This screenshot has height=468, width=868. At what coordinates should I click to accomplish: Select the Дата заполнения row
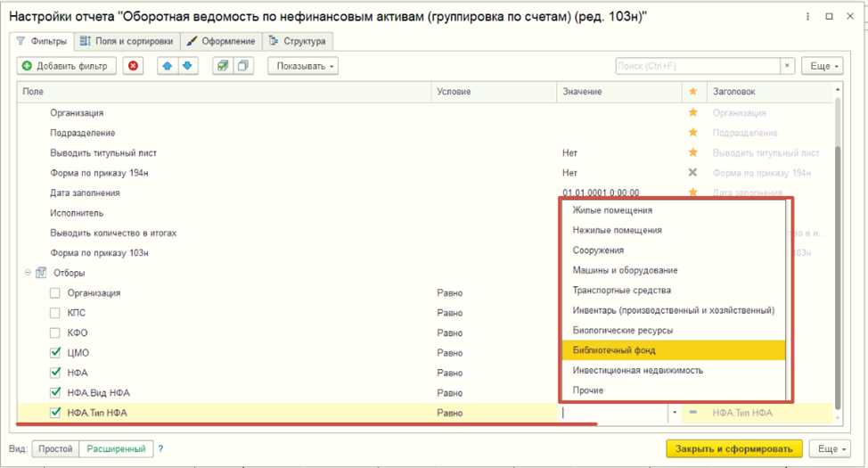(85, 193)
